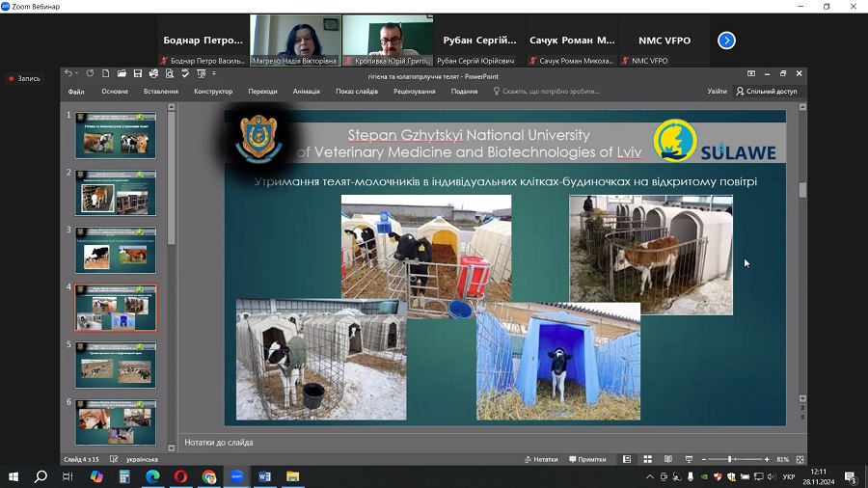The width and height of the screenshot is (868, 488).
Task: Select Матрело Надія Вікторівна video tile
Action: [296, 41]
